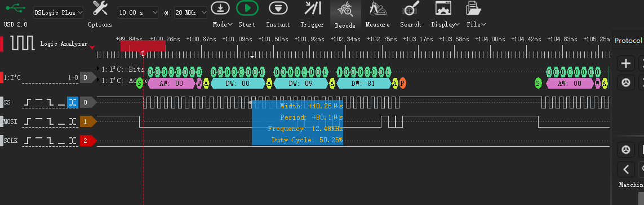
Task: Expand the I²C Bits decoder row
Action: tap(98, 69)
